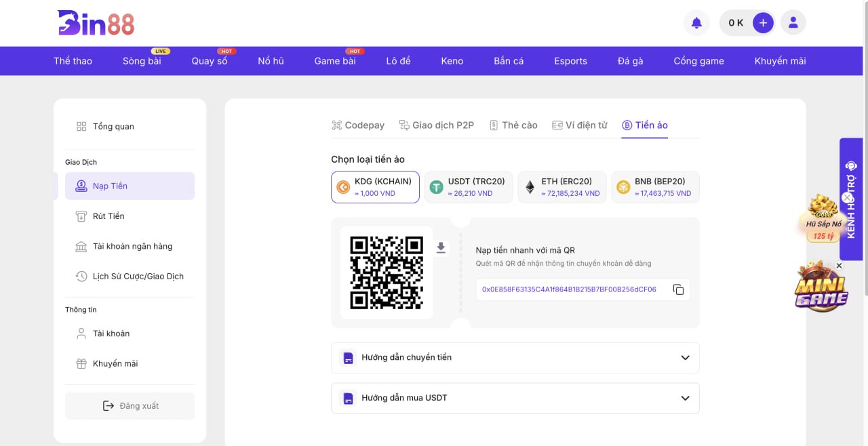Viewport: 868px width, 446px height.
Task: Open the user profile avatar icon
Action: (x=793, y=23)
